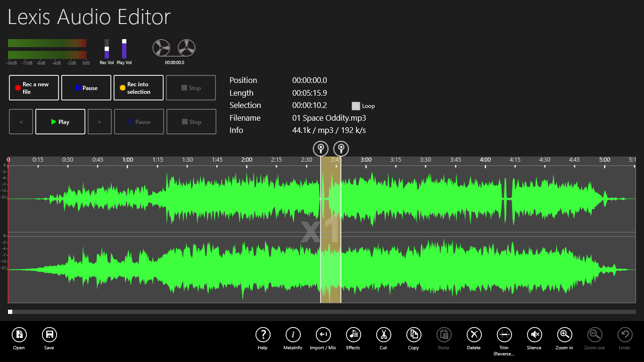Zoom in on the waveform

[564, 335]
